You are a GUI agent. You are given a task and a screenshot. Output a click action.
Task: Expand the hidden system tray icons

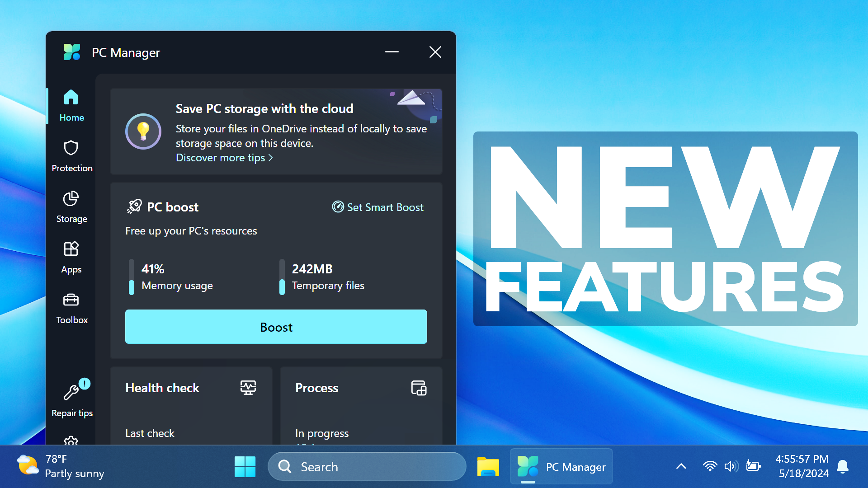tap(681, 467)
